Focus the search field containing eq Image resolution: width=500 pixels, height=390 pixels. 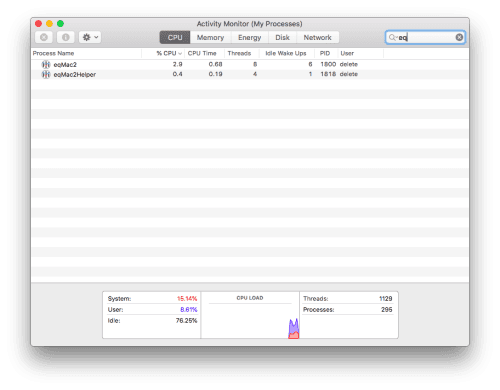pyautogui.click(x=425, y=37)
